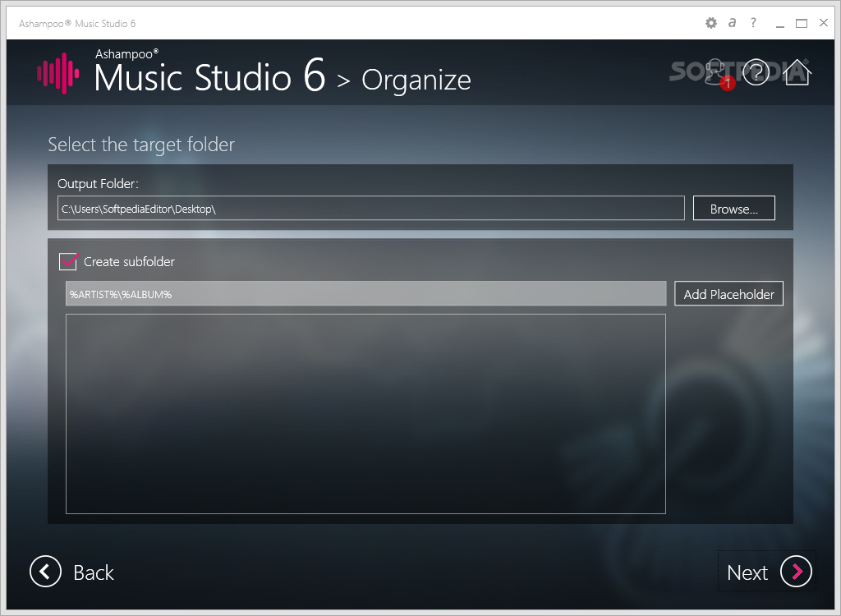Go Back to previous step

click(72, 572)
